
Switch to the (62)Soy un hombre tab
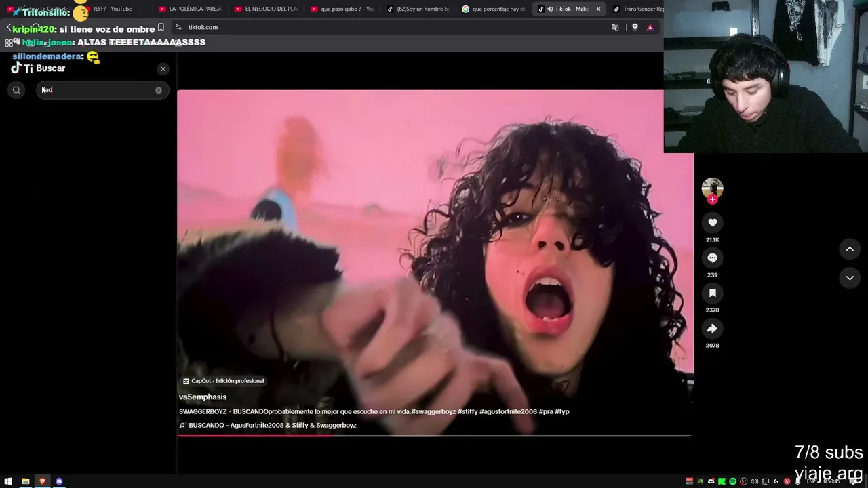click(419, 9)
